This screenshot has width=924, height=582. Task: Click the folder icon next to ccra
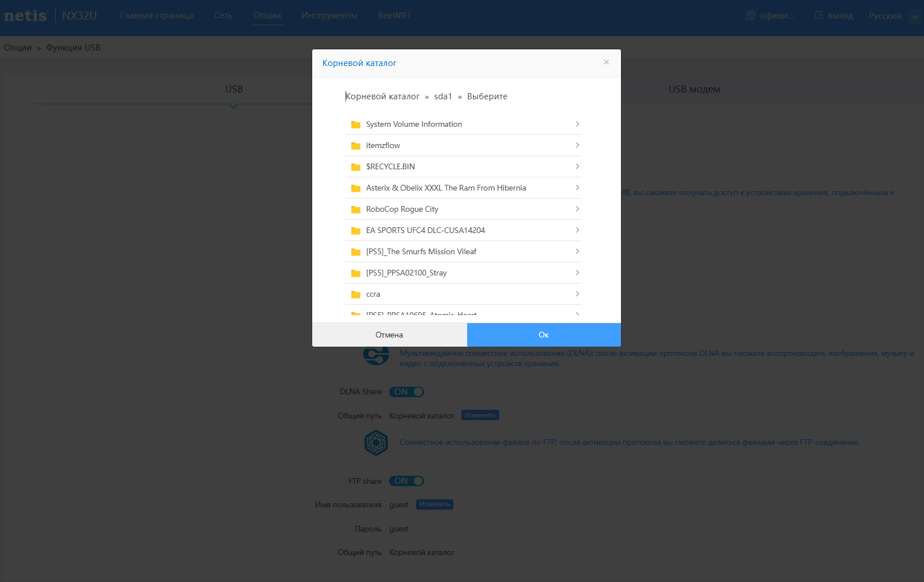coord(356,294)
